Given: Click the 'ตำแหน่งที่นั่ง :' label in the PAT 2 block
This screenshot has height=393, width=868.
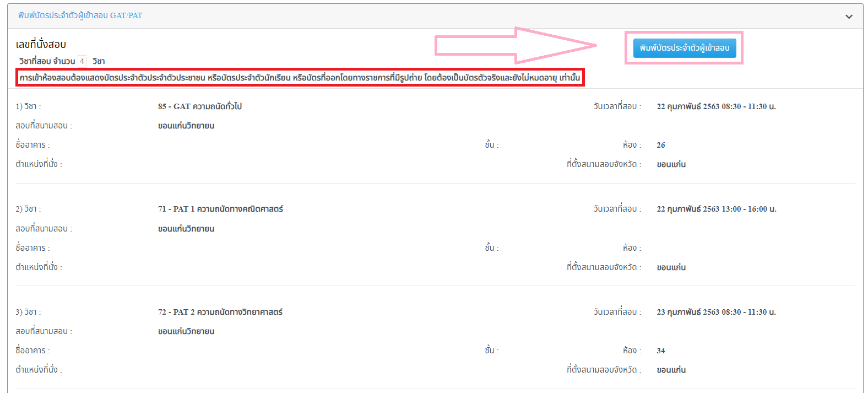Looking at the screenshot, I should (x=39, y=370).
